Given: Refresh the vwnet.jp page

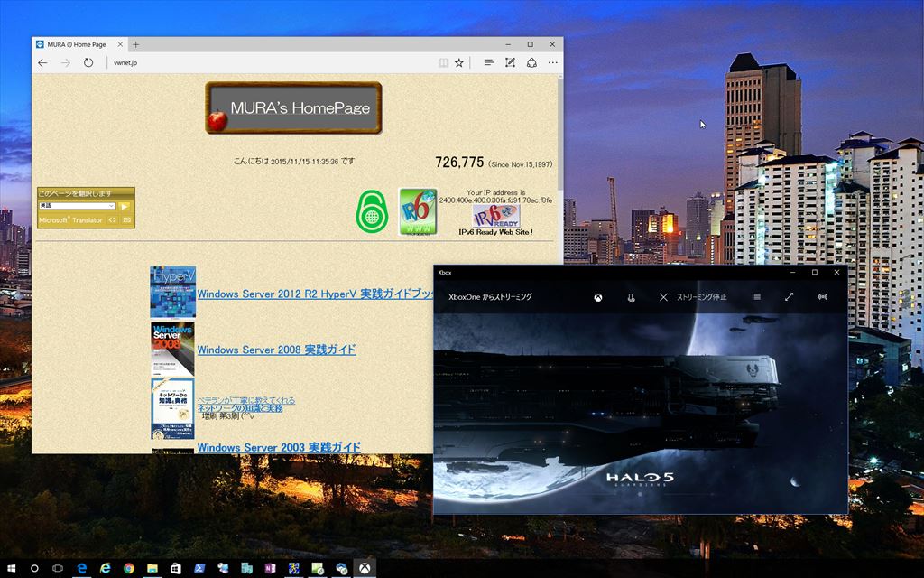Looking at the screenshot, I should (x=88, y=62).
